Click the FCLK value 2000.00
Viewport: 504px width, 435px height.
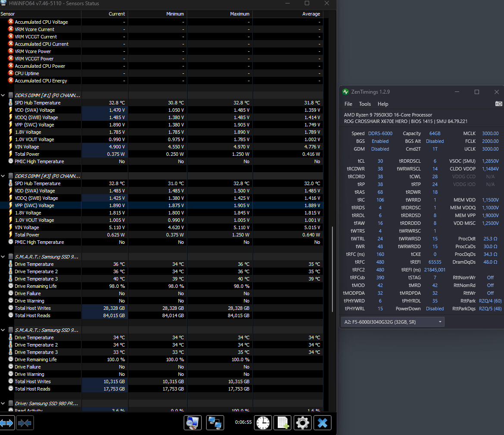coord(490,141)
